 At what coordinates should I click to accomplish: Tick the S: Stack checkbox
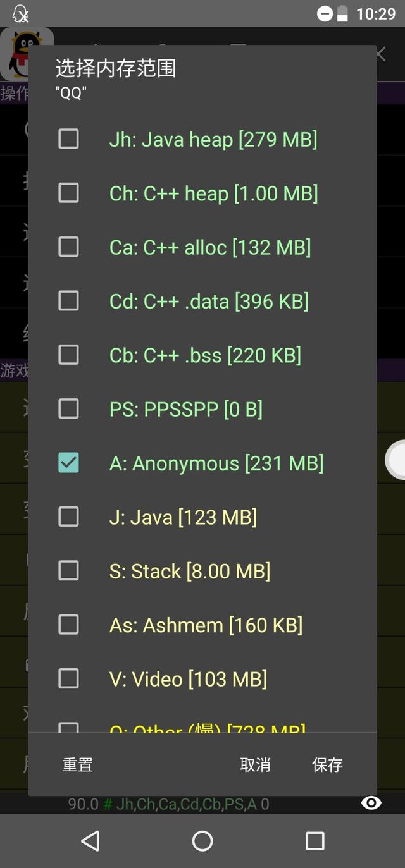pos(68,571)
